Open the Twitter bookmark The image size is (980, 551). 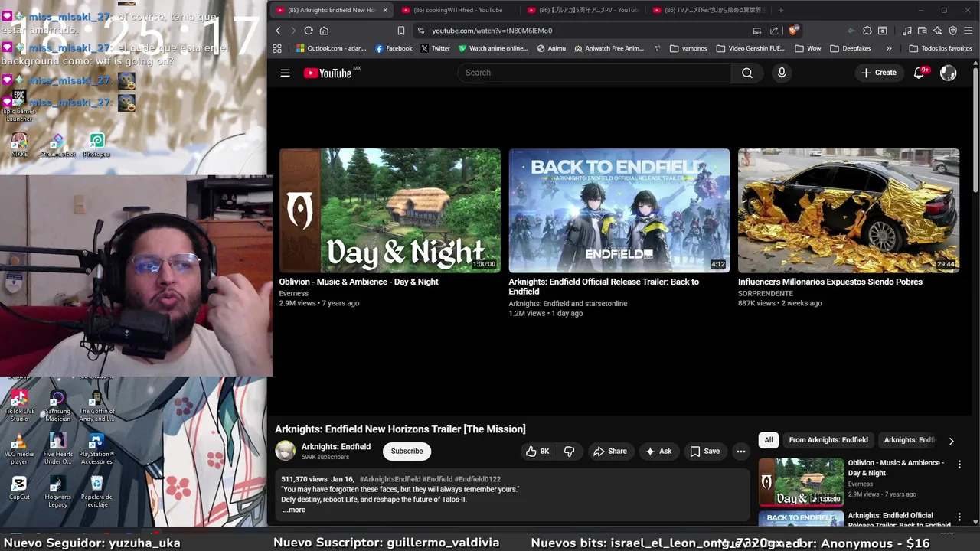(435, 48)
